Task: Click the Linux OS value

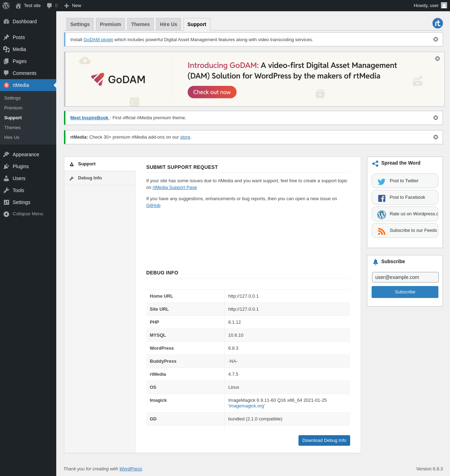Action: [x=233, y=387]
